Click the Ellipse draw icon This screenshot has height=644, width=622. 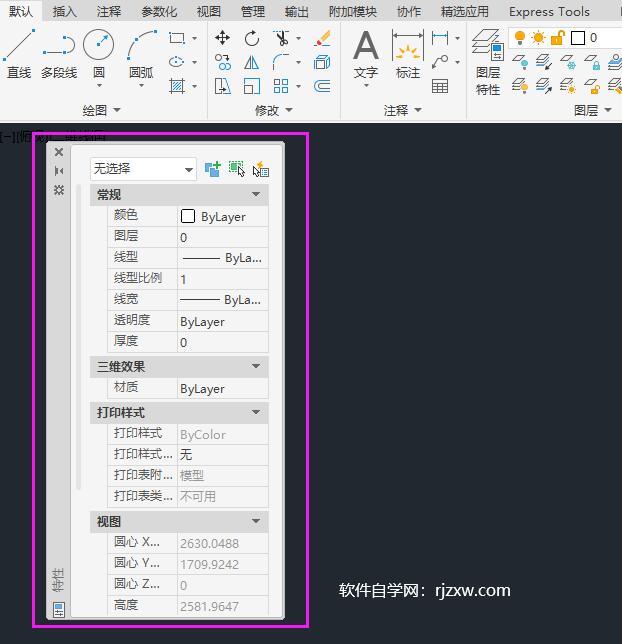point(177,62)
